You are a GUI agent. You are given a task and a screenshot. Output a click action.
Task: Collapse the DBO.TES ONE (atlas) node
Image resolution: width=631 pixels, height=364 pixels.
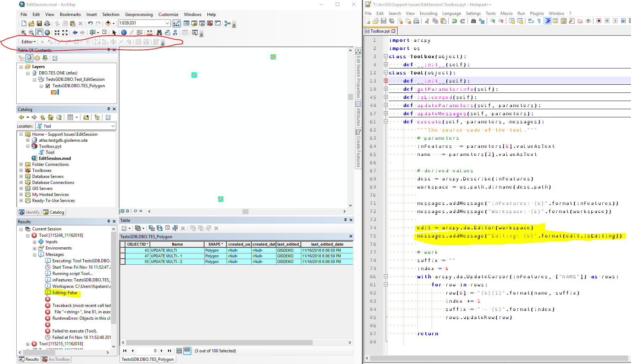tap(28, 73)
